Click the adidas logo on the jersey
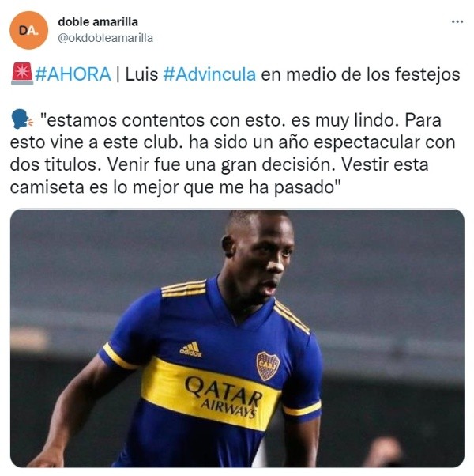Viewport: 474px width, 476px height. 190,349
